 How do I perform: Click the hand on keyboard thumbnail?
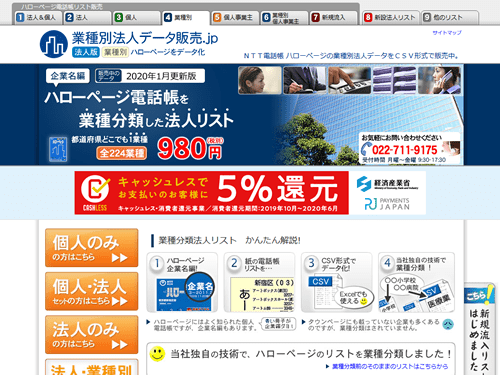point(349,80)
